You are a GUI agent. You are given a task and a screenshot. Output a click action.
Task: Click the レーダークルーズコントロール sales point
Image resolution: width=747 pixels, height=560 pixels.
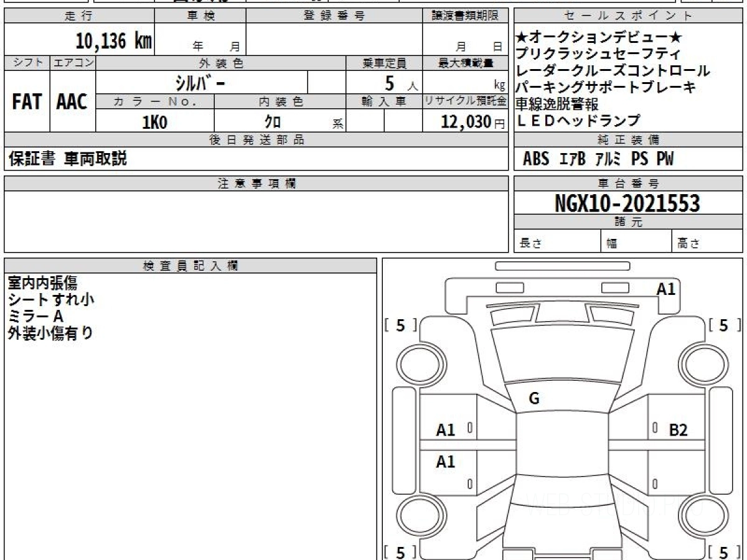point(613,71)
